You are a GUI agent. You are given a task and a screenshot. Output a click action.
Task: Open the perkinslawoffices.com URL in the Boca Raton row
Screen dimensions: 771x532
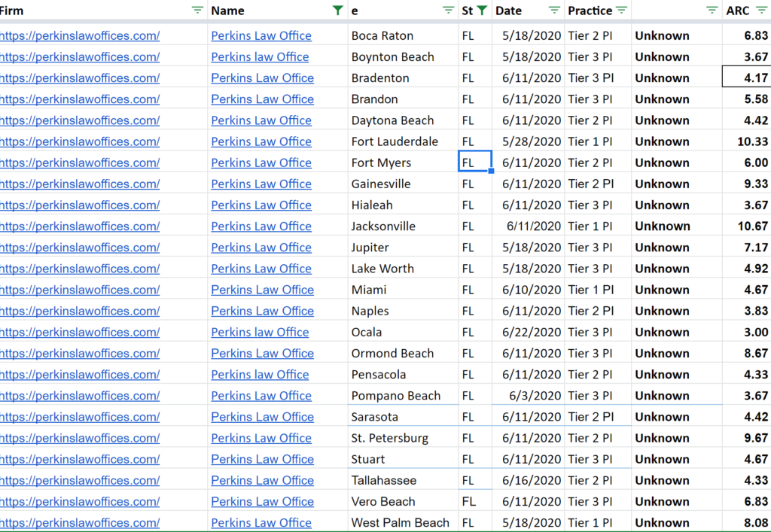[80, 36]
